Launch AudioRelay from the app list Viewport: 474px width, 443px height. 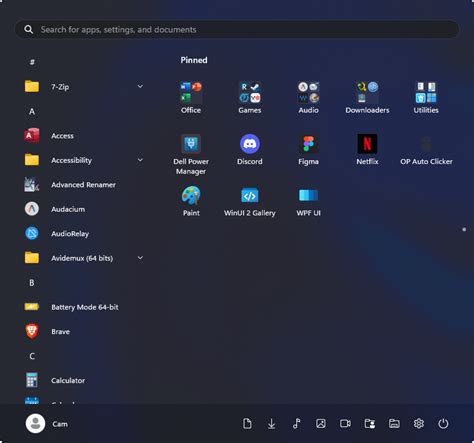(x=83, y=233)
